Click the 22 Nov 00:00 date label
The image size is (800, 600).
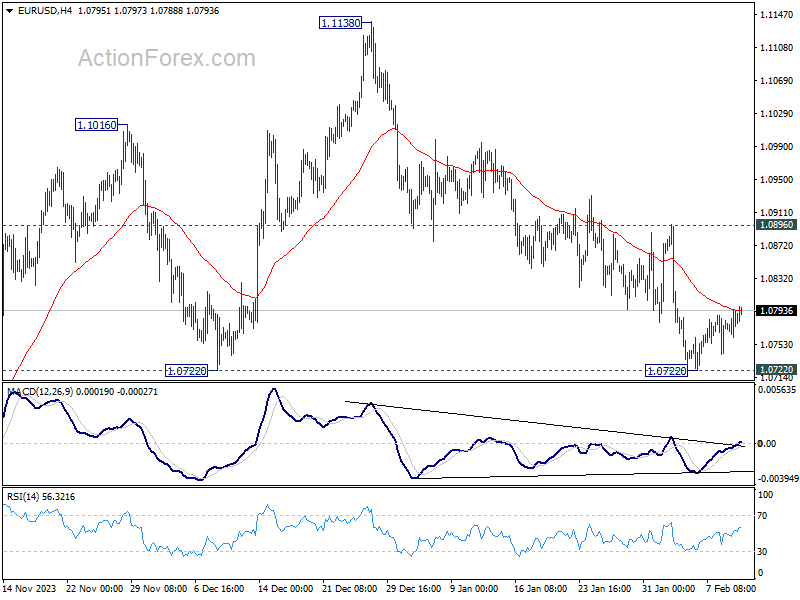(94, 589)
